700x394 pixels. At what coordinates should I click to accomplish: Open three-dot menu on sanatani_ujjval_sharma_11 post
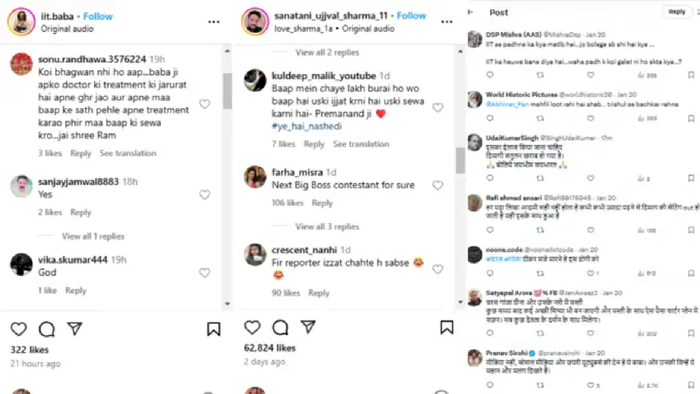(446, 22)
